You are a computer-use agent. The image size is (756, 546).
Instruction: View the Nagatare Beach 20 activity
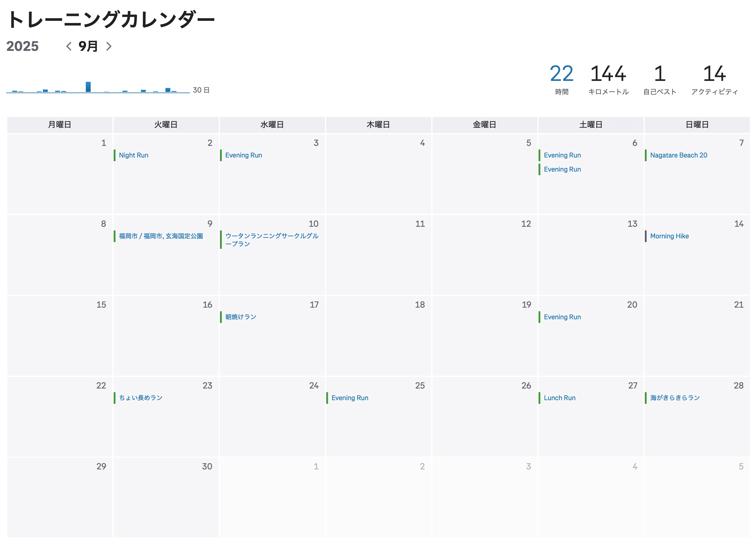(x=678, y=155)
